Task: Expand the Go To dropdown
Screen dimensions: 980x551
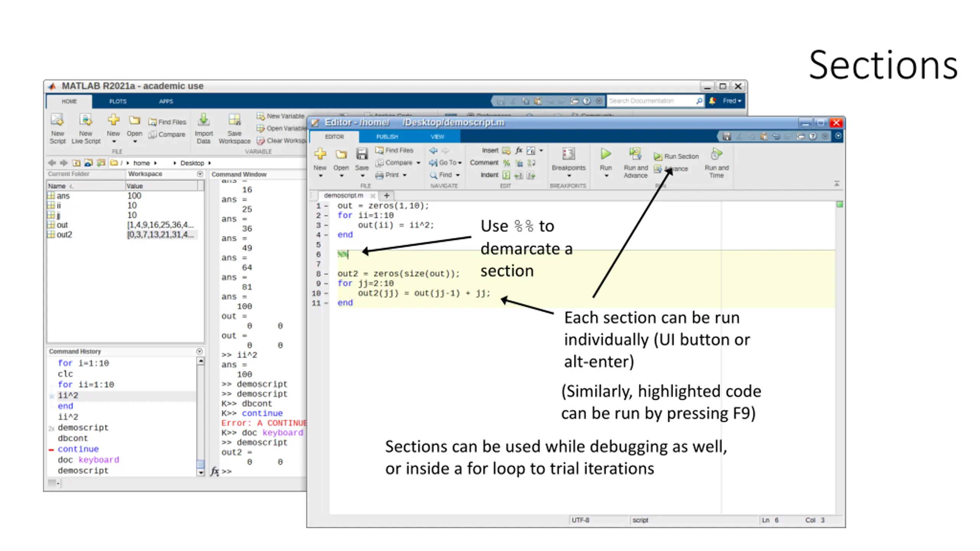Action: pyautogui.click(x=459, y=163)
